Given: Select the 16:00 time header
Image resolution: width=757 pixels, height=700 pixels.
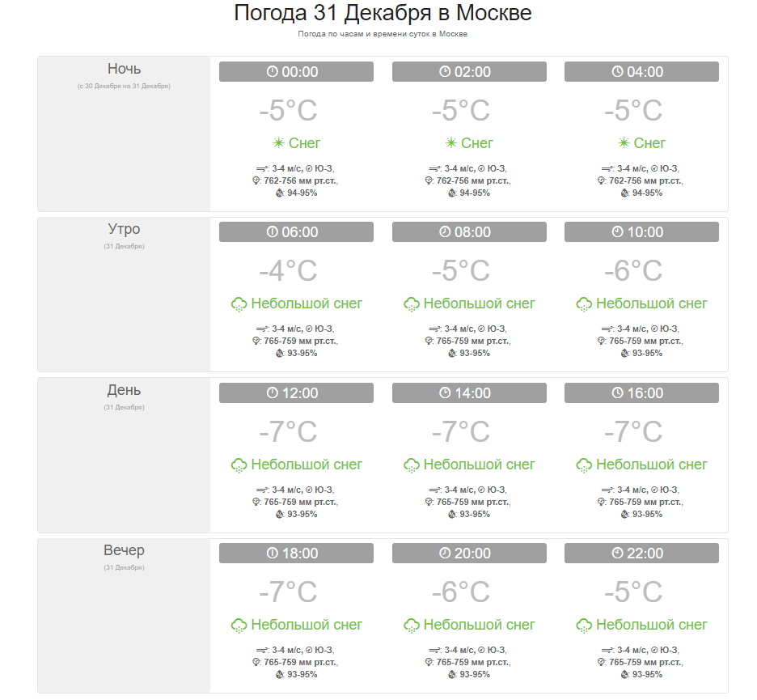Looking at the screenshot, I should (x=641, y=392).
